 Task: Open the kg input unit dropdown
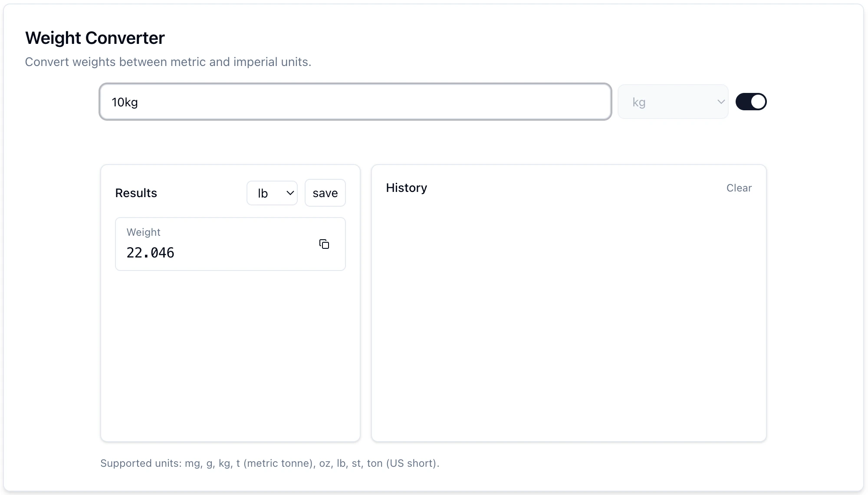673,102
